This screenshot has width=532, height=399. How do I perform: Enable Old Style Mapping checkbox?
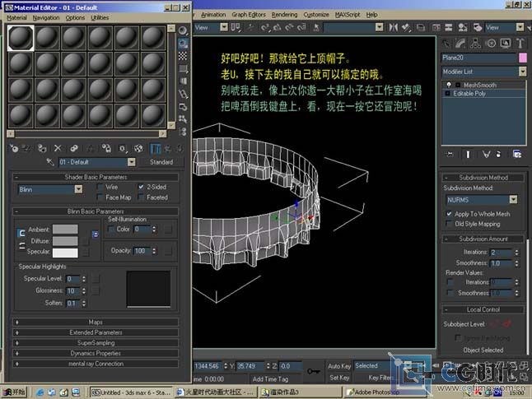click(x=449, y=224)
